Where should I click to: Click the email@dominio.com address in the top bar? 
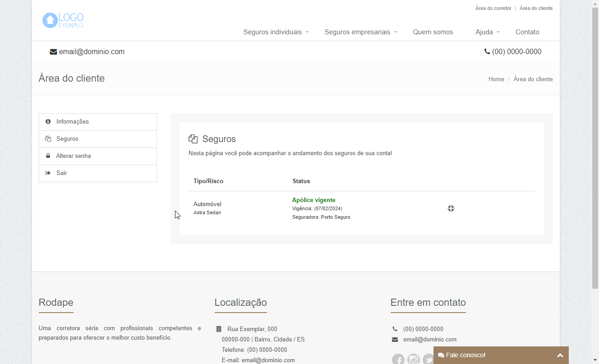click(92, 52)
